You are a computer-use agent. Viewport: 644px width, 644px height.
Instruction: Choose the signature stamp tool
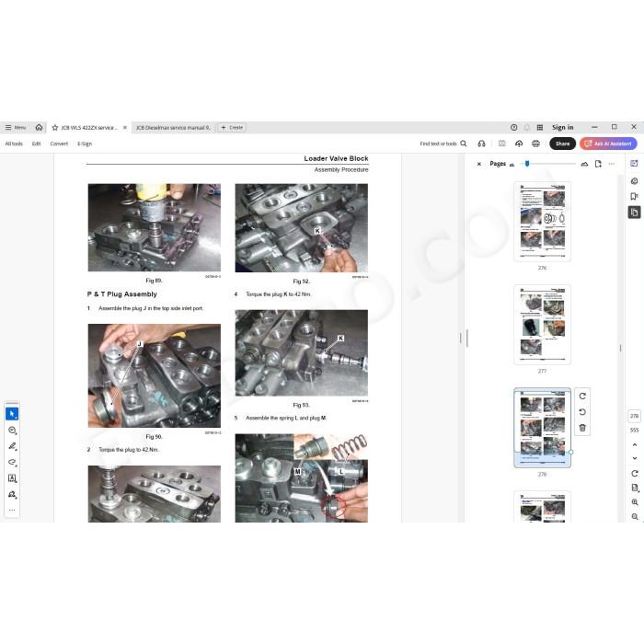[x=12, y=494]
